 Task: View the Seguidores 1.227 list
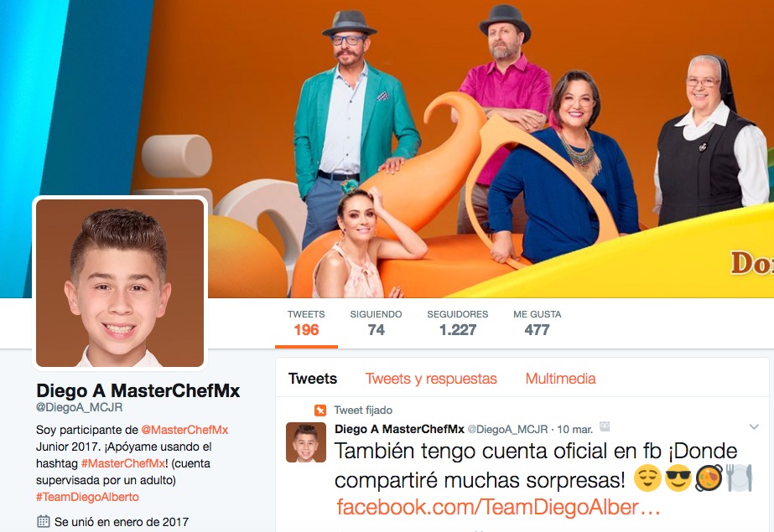point(458,323)
